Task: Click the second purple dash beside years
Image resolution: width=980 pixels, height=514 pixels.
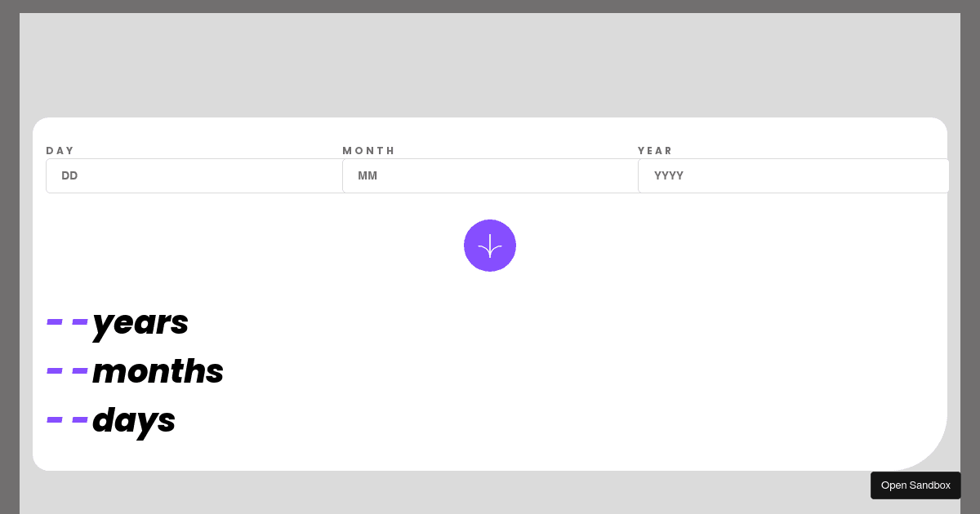Action: (79, 322)
